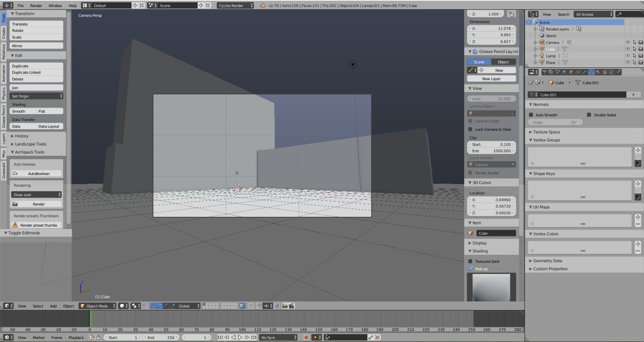Viewport: 644px width, 342px height.
Task: Play the timeline animation forward
Action: pyautogui.click(x=240, y=337)
